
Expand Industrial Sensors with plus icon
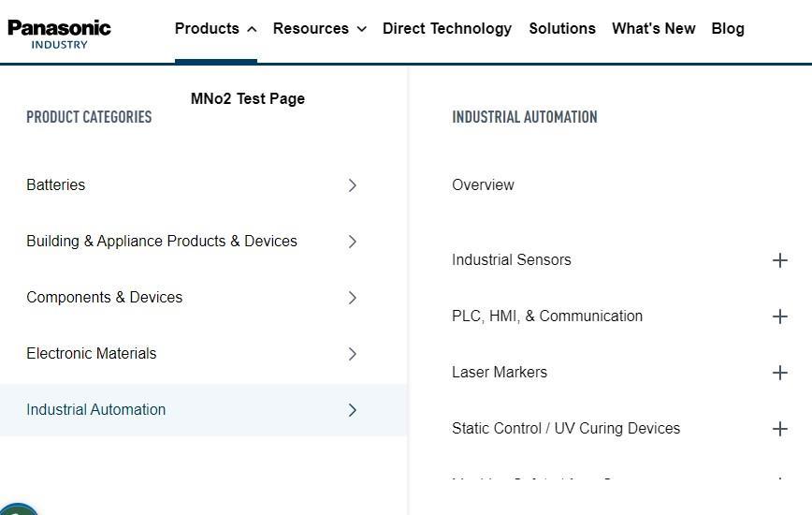tap(780, 260)
